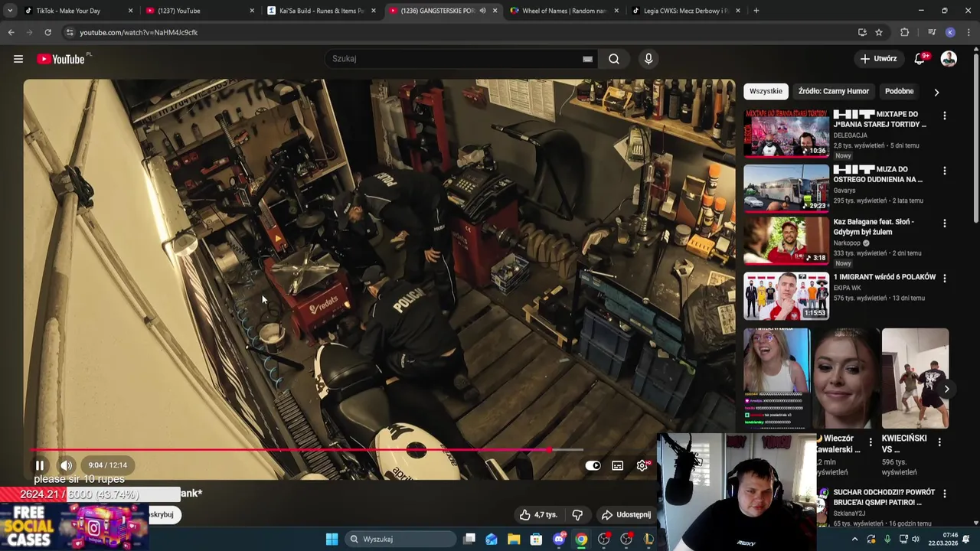Open the tab search dropdown
Viewport: 980px width, 551px height.
pyautogui.click(x=9, y=11)
